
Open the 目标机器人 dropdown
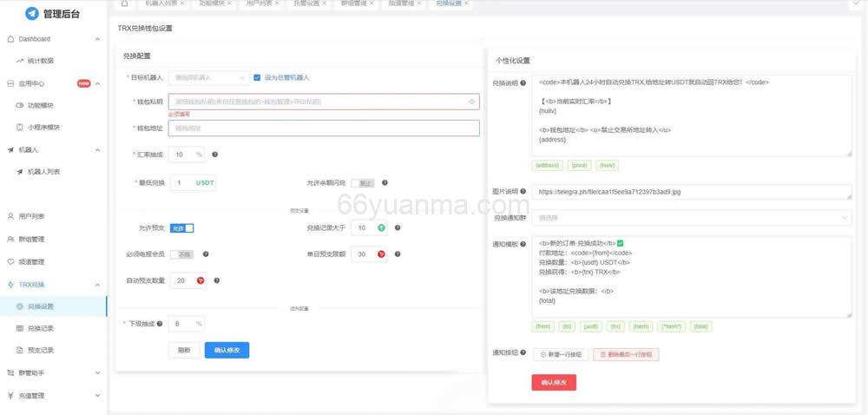coord(209,78)
